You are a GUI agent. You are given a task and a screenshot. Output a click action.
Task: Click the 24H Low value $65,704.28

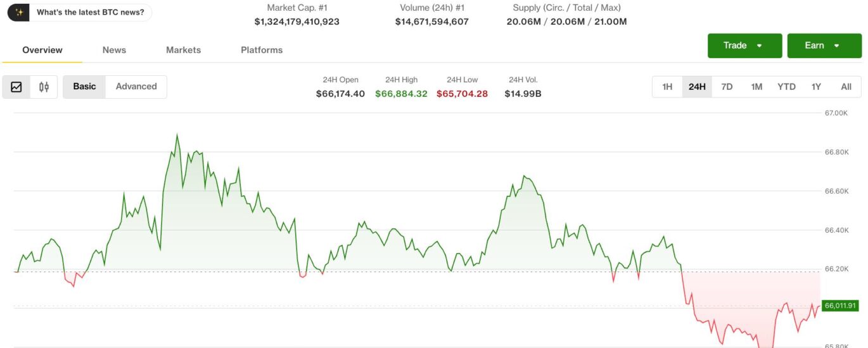(x=462, y=94)
